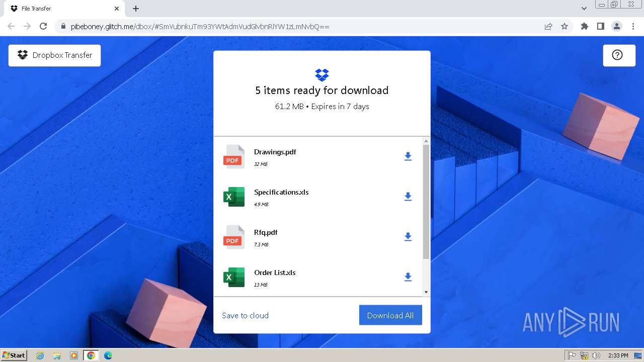Go back to the previous page

pyautogui.click(x=11, y=26)
